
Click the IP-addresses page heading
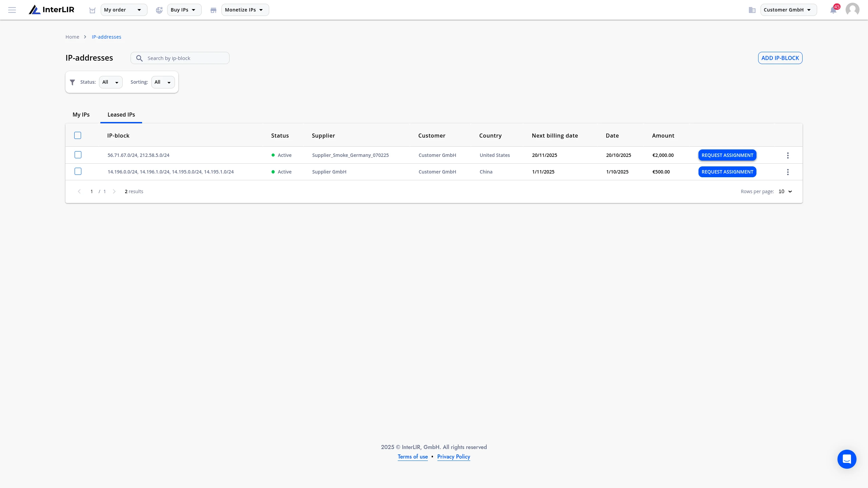pos(89,58)
